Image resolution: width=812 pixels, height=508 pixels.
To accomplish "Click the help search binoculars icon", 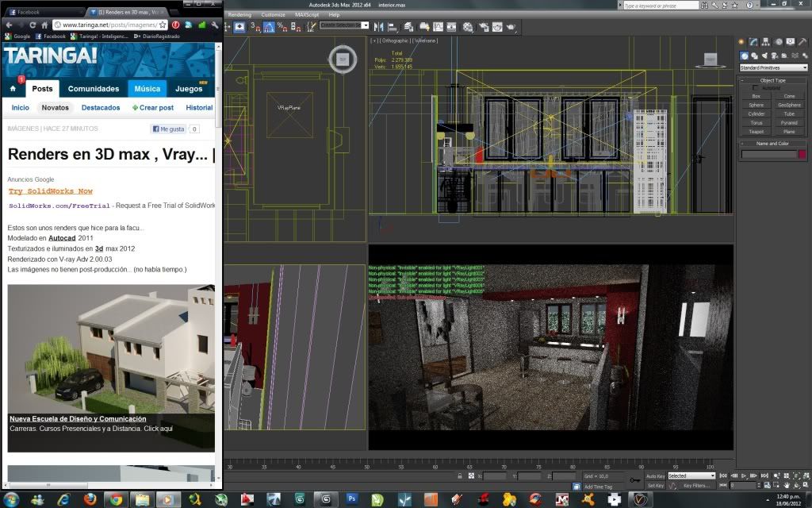I will pos(704,6).
